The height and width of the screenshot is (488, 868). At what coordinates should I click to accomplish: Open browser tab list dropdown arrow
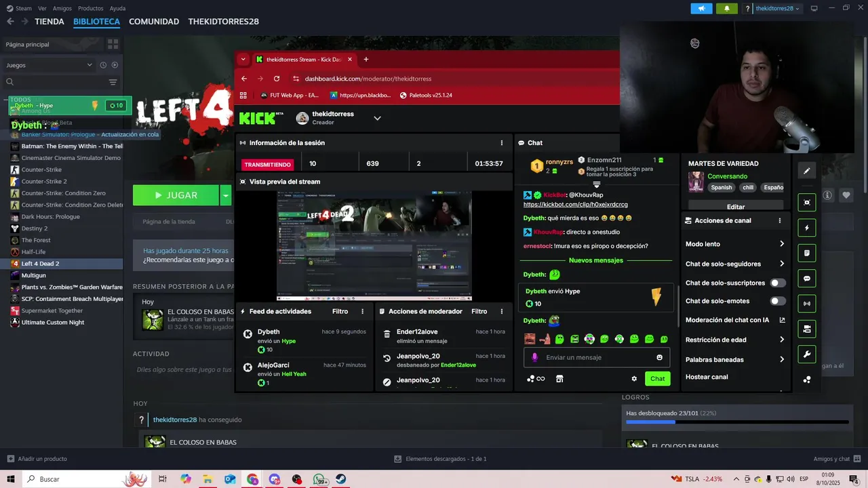click(x=243, y=60)
